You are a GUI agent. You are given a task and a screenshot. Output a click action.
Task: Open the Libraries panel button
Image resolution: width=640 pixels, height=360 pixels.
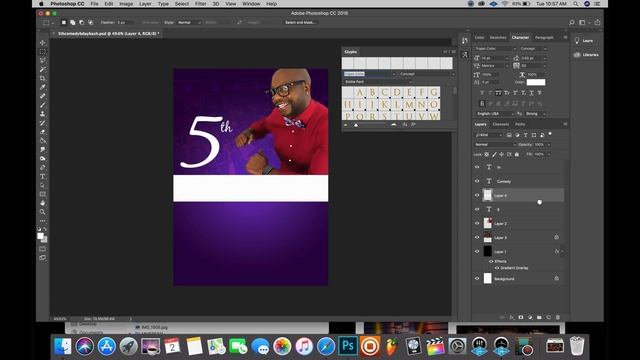(x=586, y=55)
